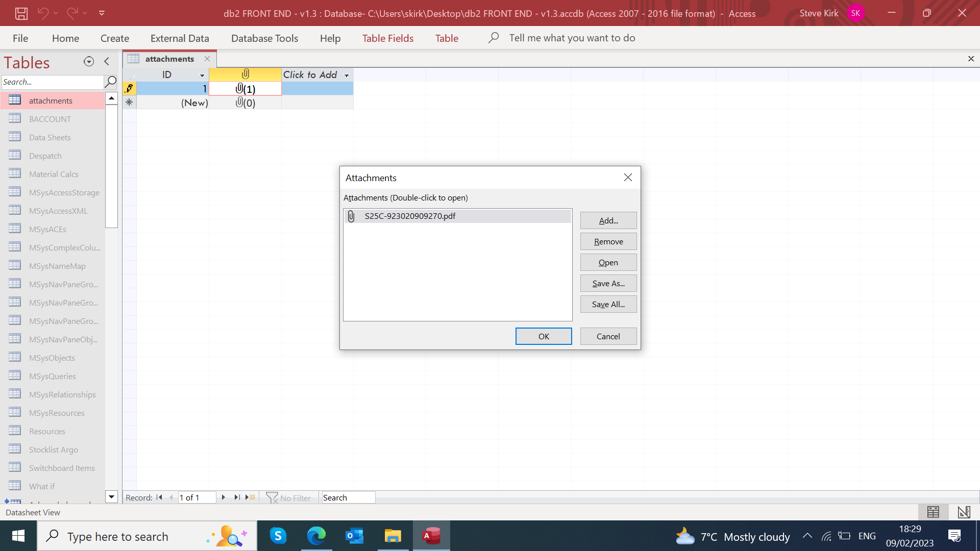Open Tables pane category dropdown

[x=89, y=62]
